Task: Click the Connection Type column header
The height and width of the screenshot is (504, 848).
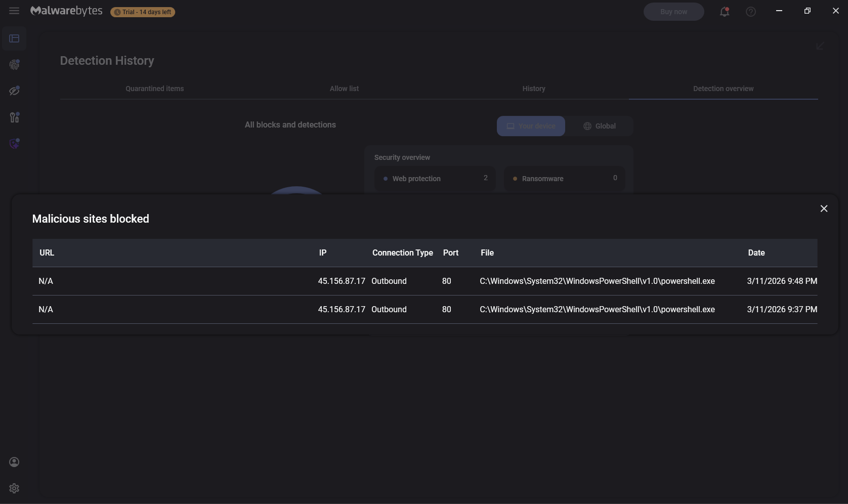Action: [x=403, y=253]
